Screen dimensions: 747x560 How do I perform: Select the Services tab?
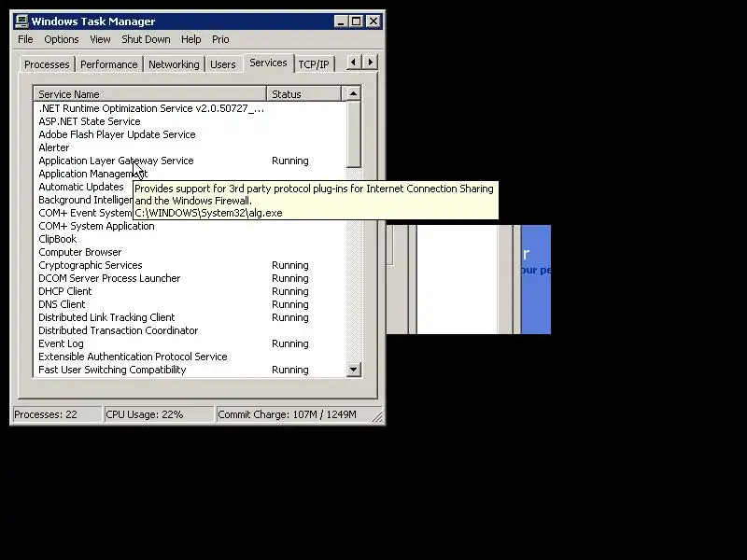click(x=268, y=63)
